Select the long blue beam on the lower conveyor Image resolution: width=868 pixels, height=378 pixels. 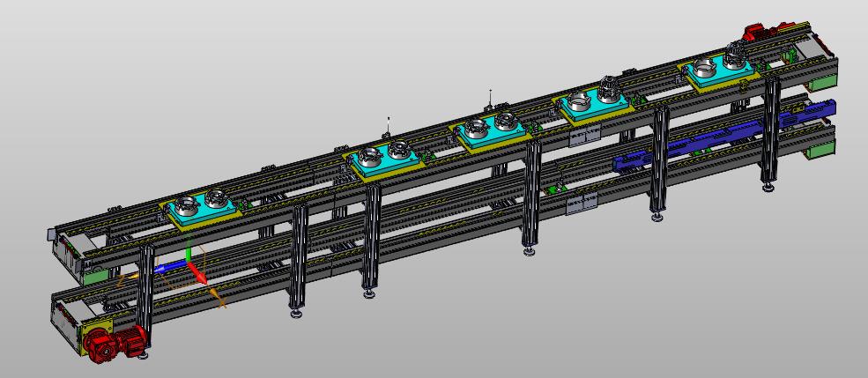tap(723, 137)
